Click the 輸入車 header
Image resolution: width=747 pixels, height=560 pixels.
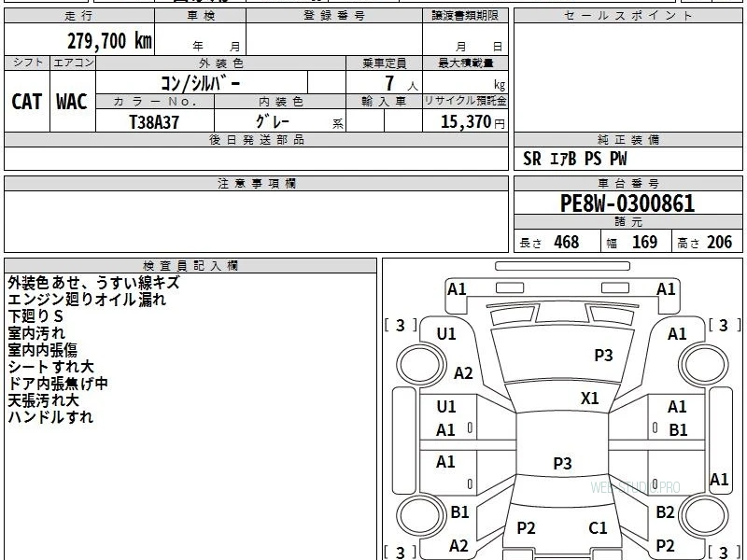(384, 102)
